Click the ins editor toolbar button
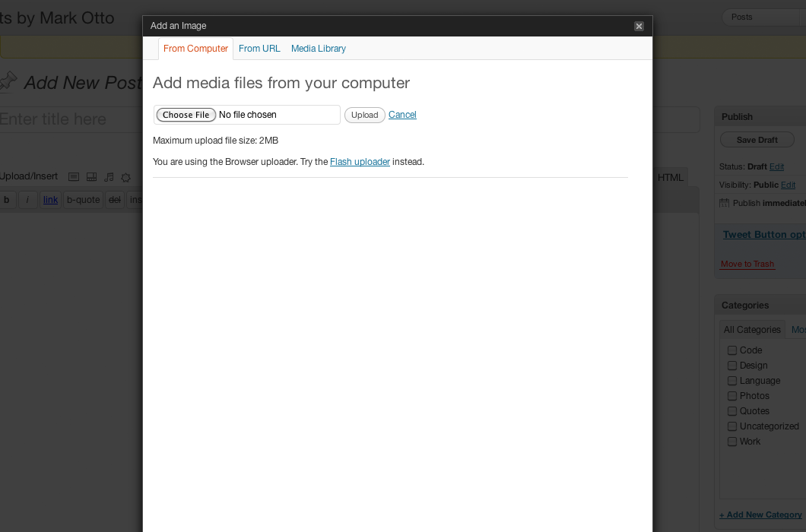 coord(135,200)
